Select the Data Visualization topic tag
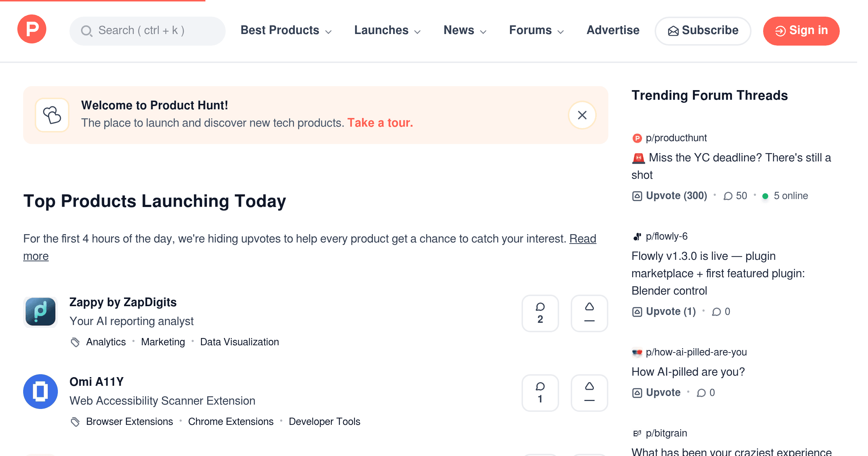 pos(239,342)
